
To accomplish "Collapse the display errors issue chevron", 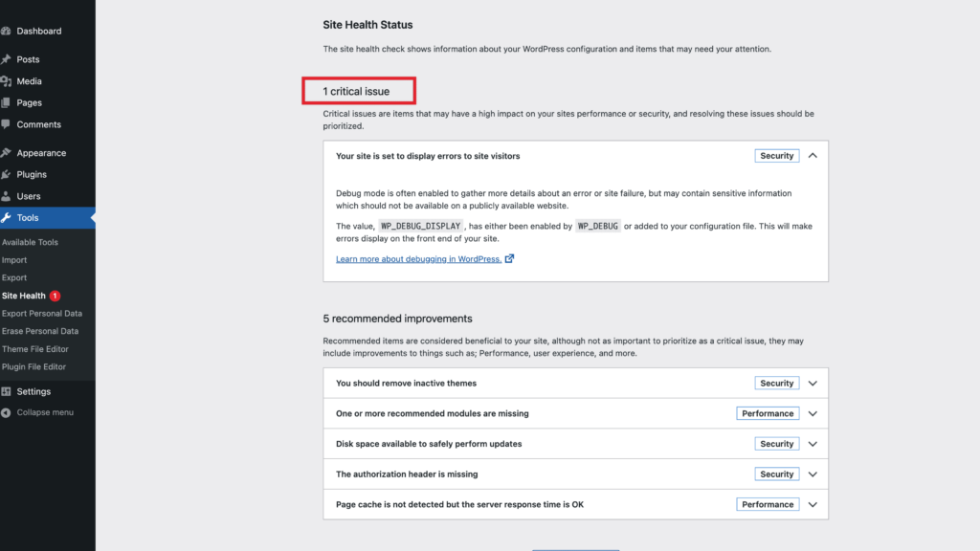I will 813,156.
